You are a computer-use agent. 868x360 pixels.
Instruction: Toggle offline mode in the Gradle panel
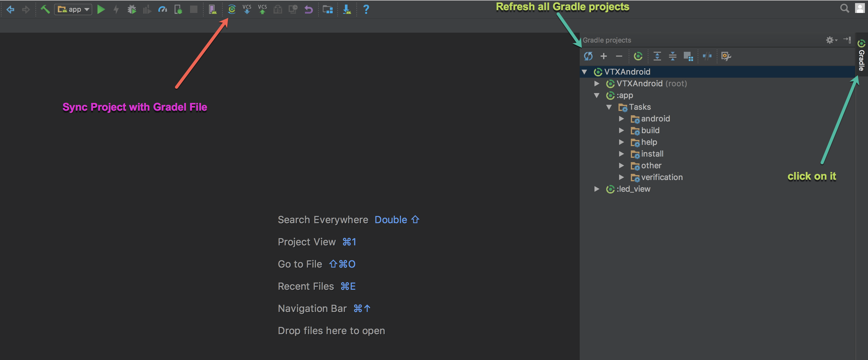(x=707, y=56)
